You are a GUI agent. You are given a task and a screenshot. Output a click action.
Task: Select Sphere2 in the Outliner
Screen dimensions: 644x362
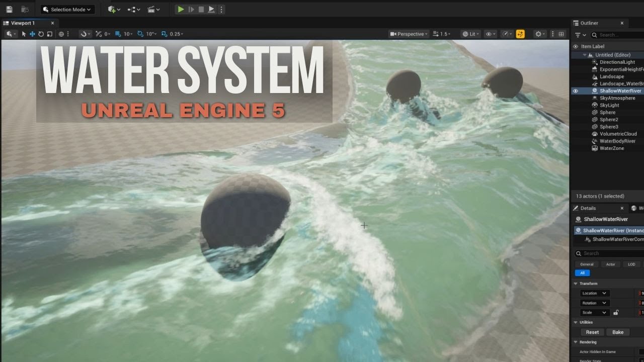(x=609, y=120)
